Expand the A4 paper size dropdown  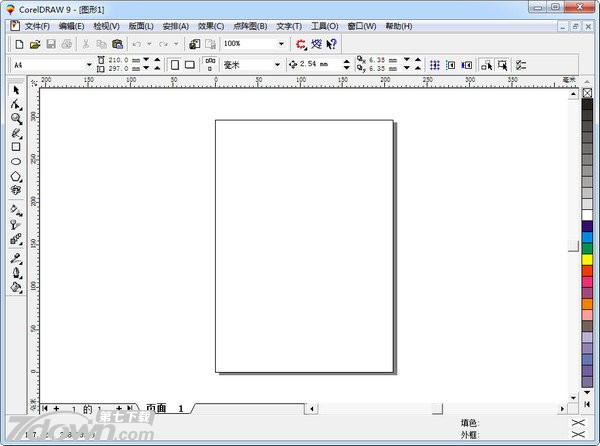[x=88, y=65]
